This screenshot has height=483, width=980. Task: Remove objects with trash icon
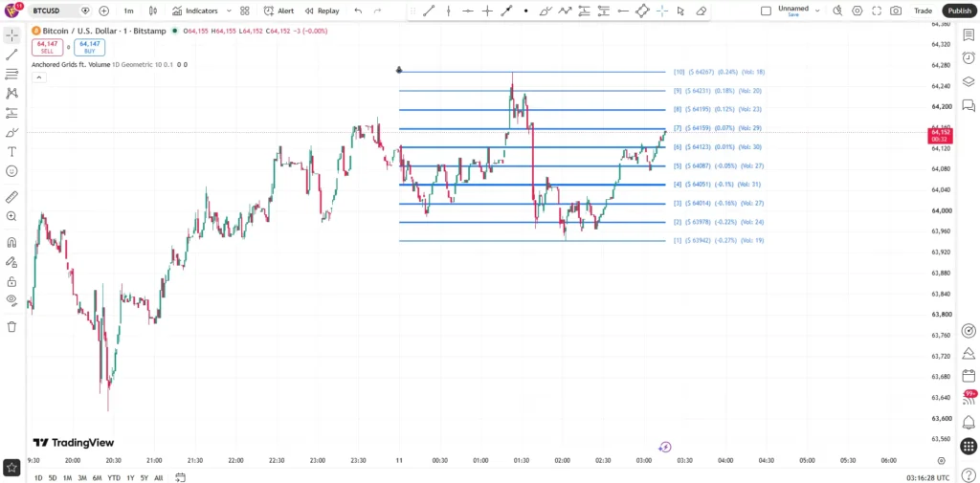[x=11, y=326]
